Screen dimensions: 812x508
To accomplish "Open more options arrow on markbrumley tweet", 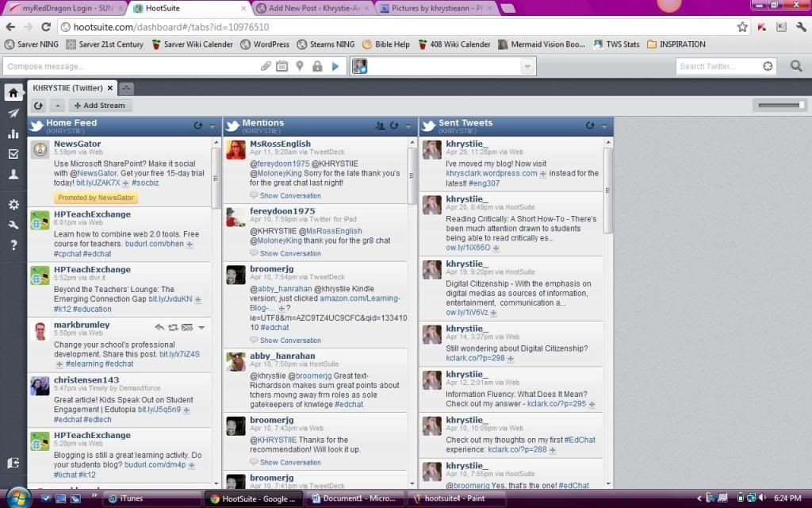I will [201, 327].
